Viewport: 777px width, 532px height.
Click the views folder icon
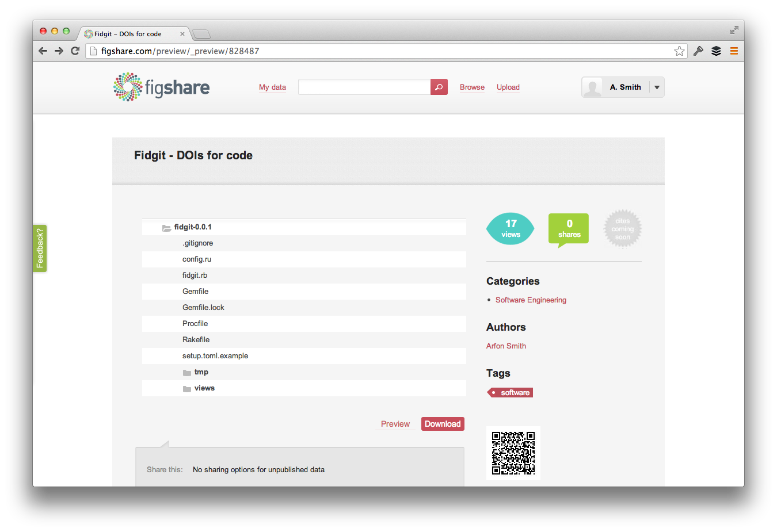coord(187,389)
